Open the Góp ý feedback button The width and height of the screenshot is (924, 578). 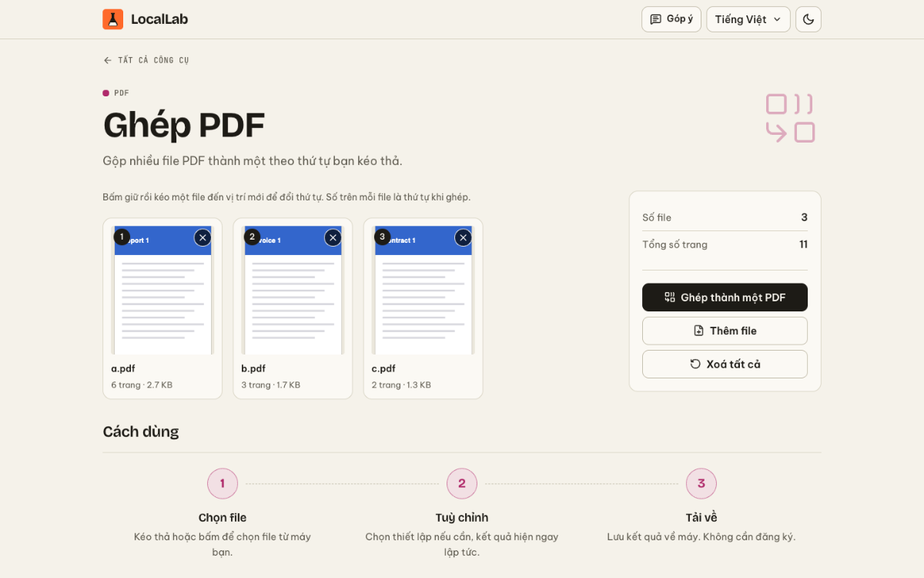coord(671,19)
